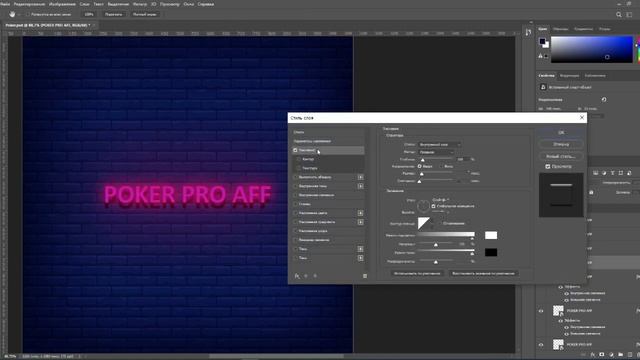The width and height of the screenshot is (640, 360).
Task: Add layer mask icon at Layers panel bottom
Action: pos(602,355)
